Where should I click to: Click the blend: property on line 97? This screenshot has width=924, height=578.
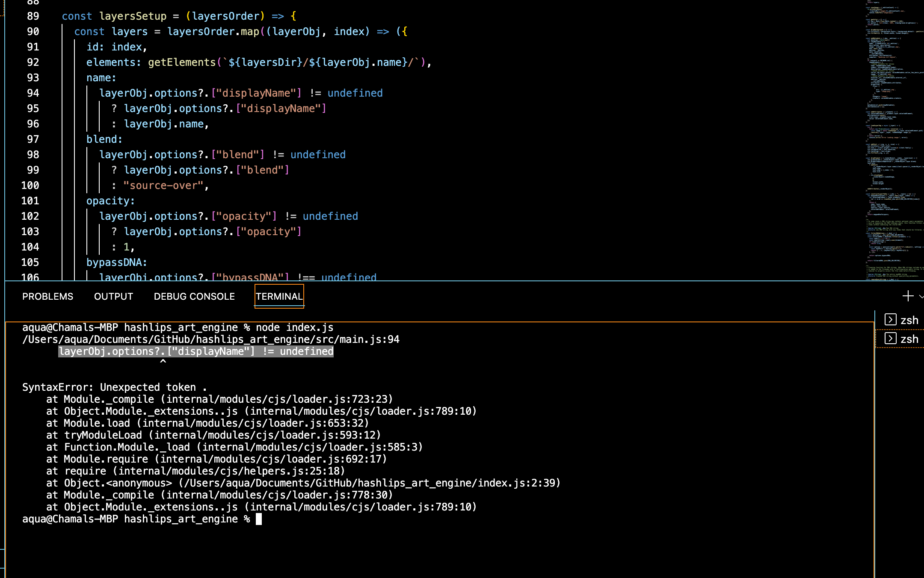click(104, 139)
